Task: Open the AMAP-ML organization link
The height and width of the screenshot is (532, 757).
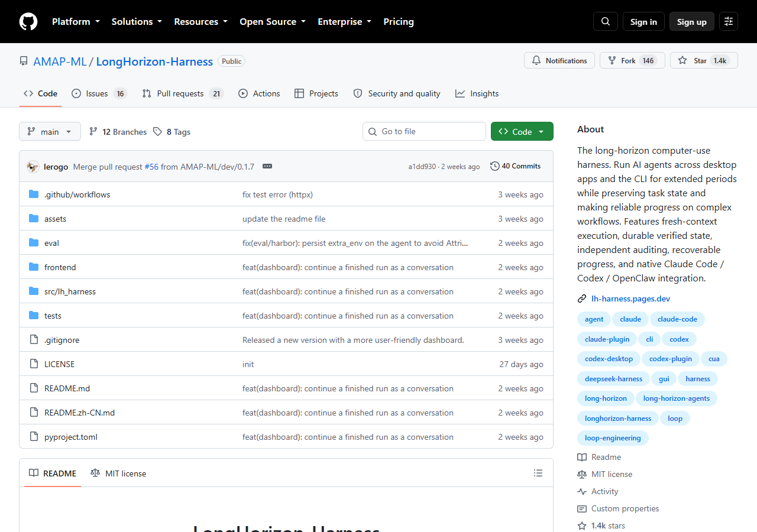Action: coord(60,61)
